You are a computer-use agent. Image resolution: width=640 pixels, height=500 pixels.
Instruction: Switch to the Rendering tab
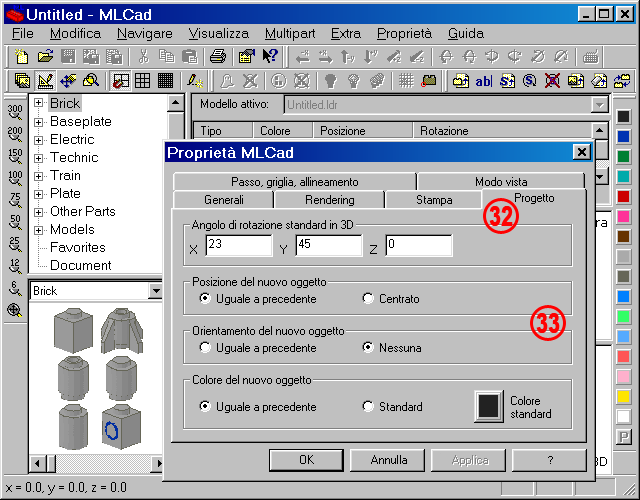(x=330, y=200)
